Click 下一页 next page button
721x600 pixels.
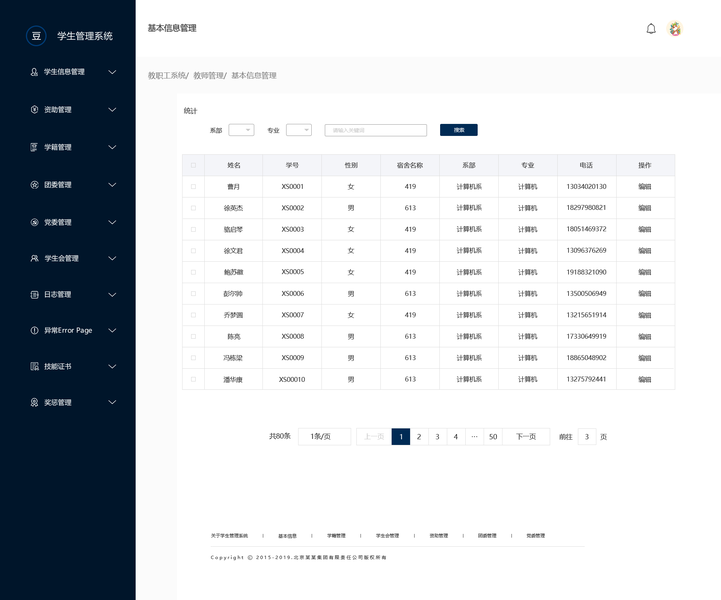526,436
